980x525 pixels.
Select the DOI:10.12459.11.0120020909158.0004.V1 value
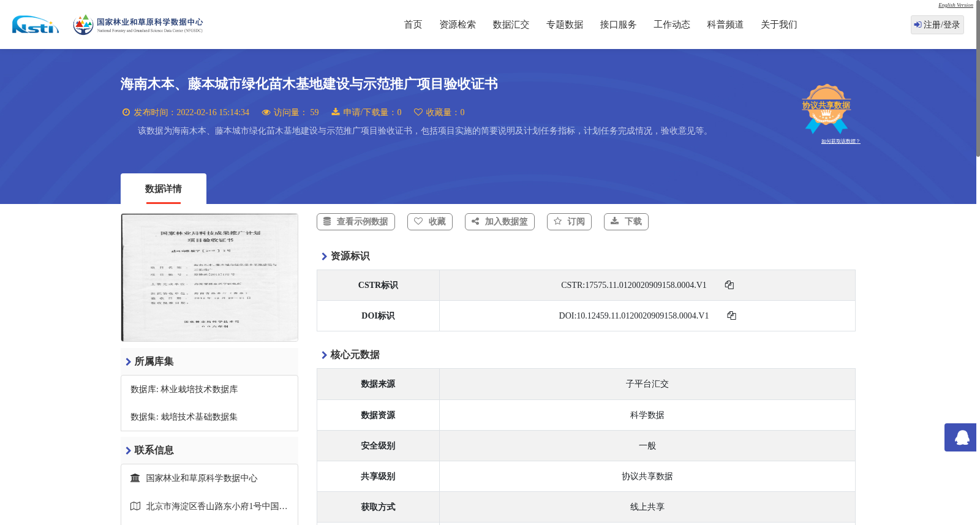(634, 315)
